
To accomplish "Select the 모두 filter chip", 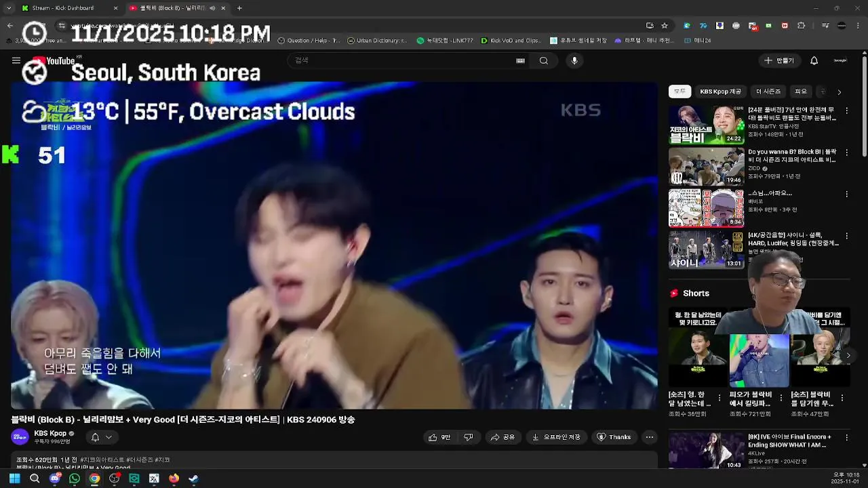I will tap(679, 91).
